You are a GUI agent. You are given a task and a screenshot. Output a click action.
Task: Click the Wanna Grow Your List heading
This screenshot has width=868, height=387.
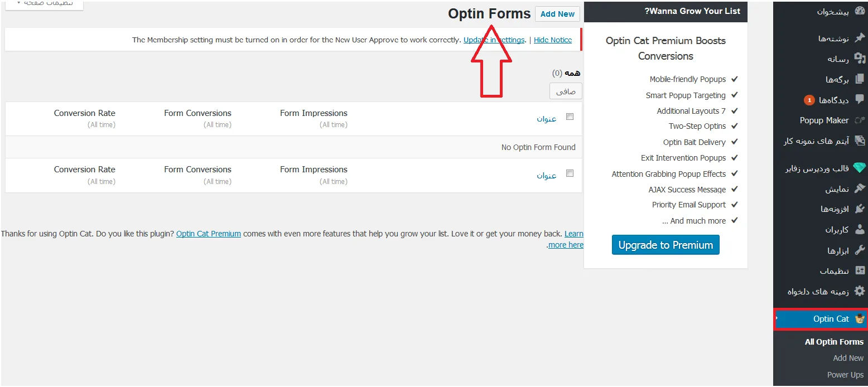[692, 11]
